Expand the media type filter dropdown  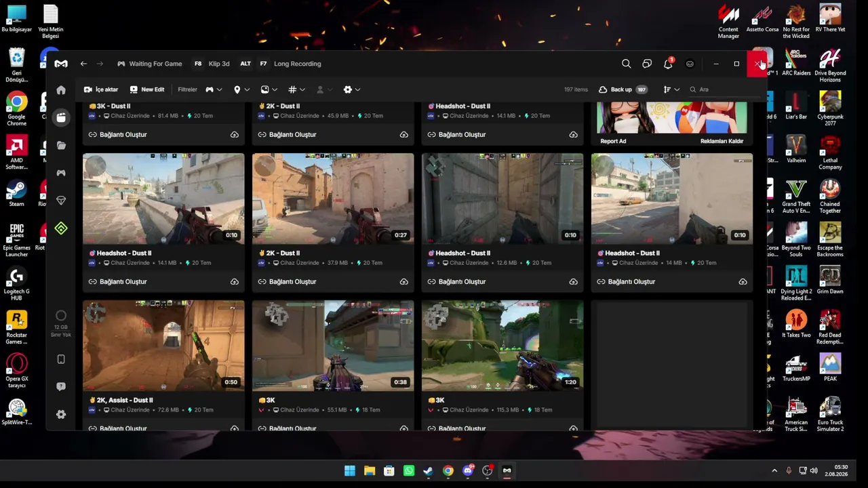click(269, 89)
